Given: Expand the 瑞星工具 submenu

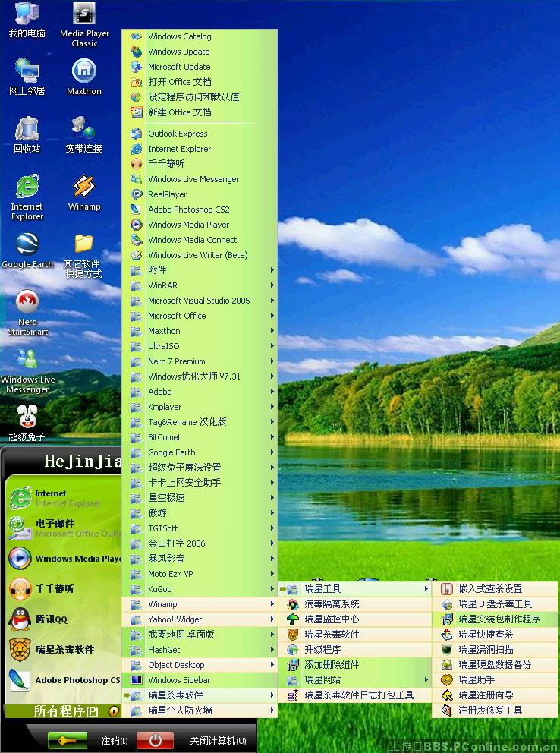Looking at the screenshot, I should (x=354, y=589).
